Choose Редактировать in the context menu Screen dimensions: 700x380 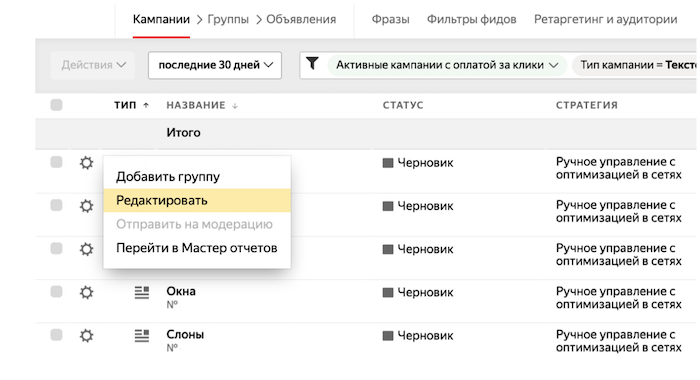pos(197,200)
